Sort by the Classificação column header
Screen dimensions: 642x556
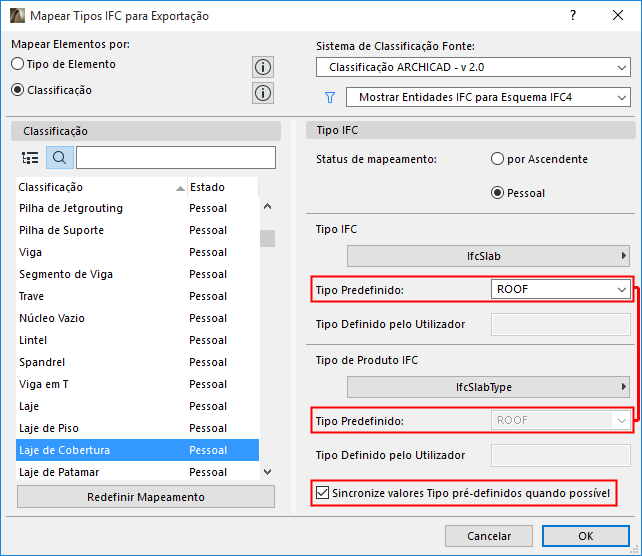coord(101,187)
